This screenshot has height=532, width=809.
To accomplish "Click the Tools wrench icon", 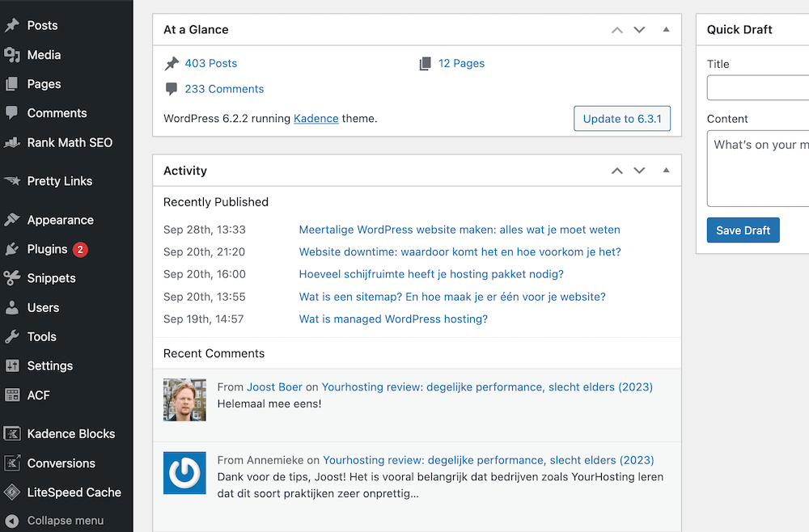I will tap(12, 336).
